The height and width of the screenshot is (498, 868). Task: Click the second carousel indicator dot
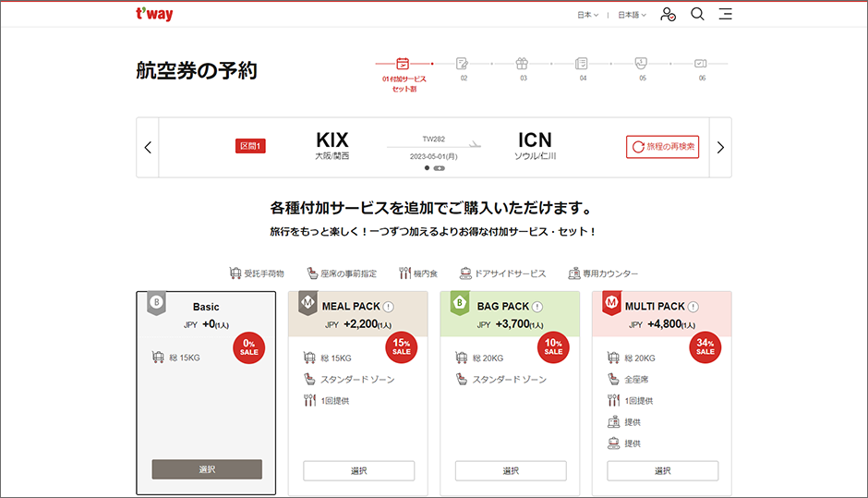pos(439,168)
